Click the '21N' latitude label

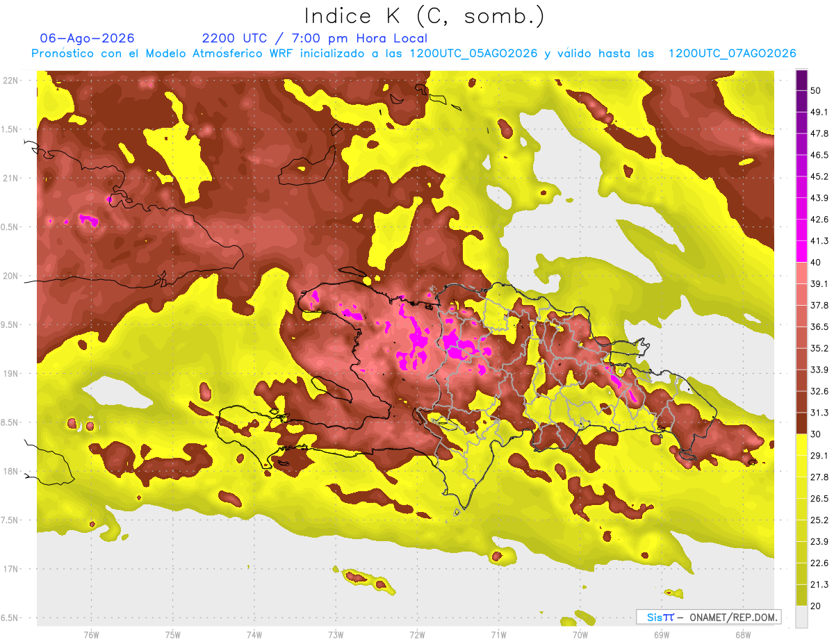(x=11, y=178)
